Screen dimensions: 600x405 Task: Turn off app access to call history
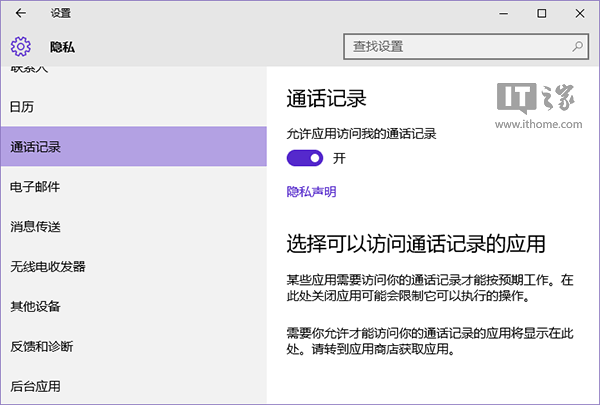[x=305, y=158]
